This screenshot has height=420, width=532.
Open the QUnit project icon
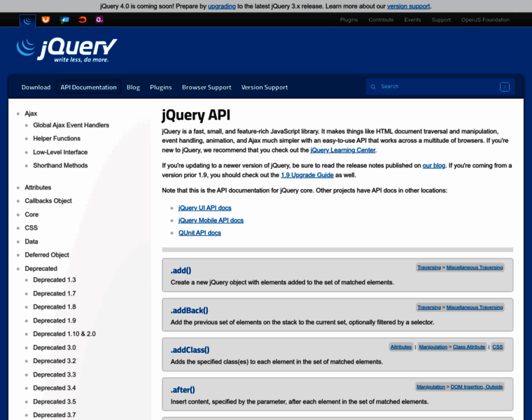click(99, 20)
